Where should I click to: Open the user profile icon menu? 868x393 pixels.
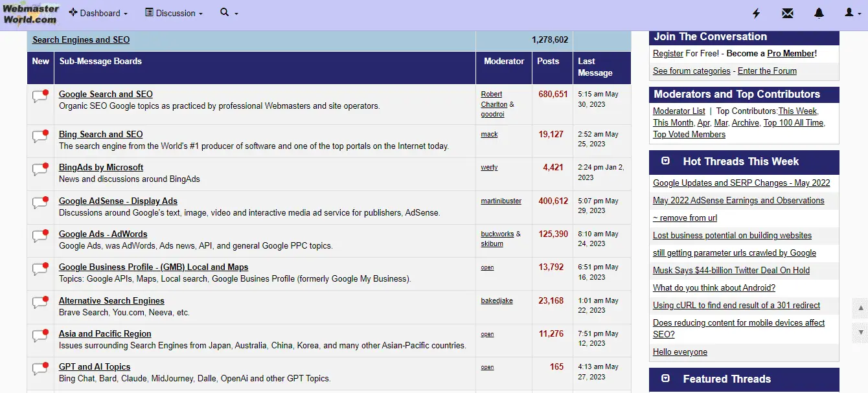pyautogui.click(x=853, y=13)
